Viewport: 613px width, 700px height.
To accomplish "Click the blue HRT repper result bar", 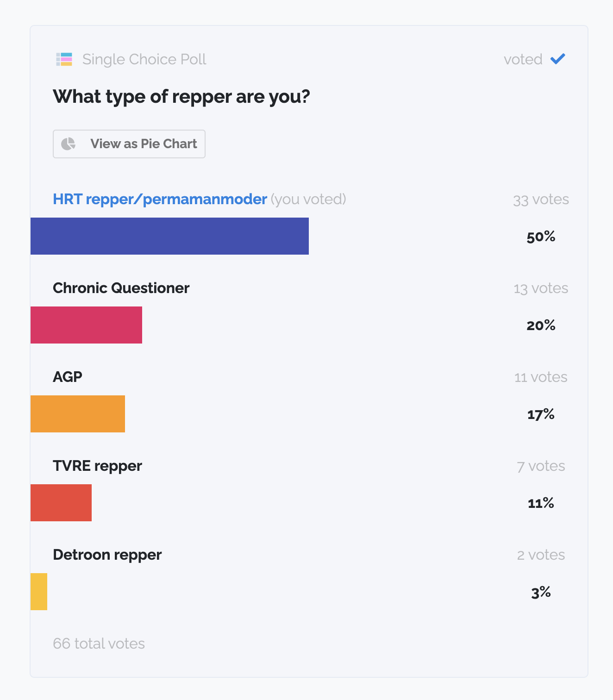I will pyautogui.click(x=169, y=236).
